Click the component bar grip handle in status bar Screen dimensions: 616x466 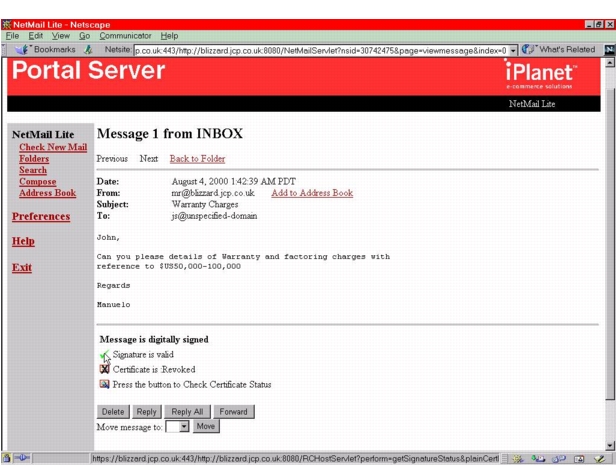(504, 459)
